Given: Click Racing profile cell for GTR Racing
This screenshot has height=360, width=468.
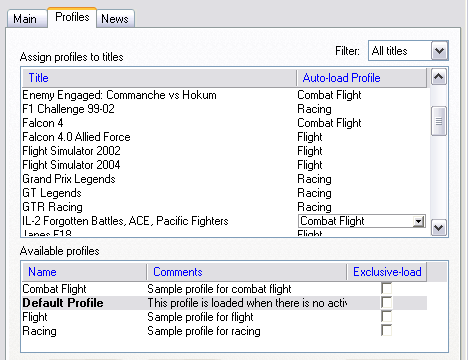Looking at the screenshot, I should (314, 207).
